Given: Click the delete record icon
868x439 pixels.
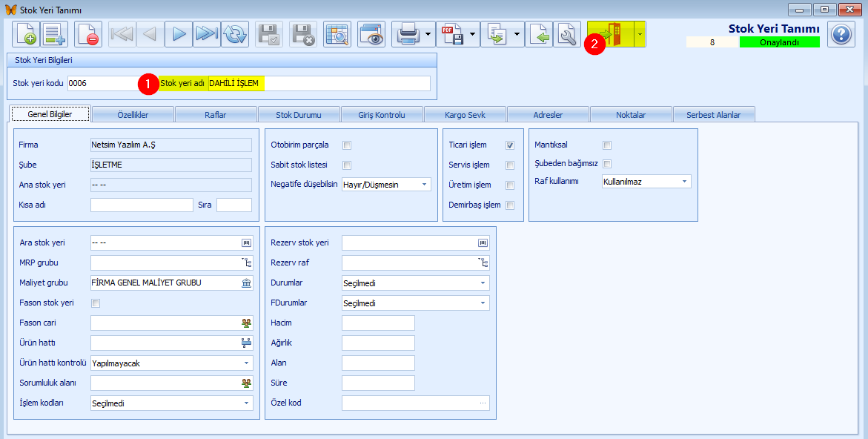Looking at the screenshot, I should coord(87,34).
